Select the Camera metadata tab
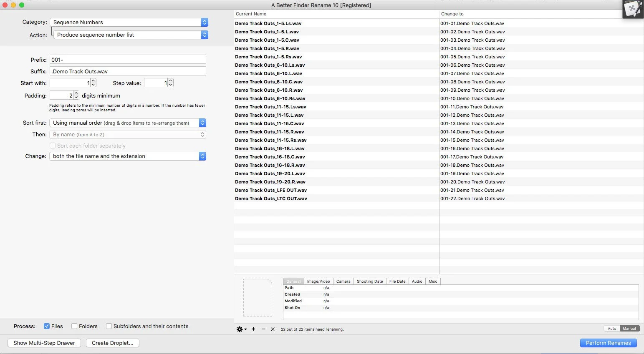Viewport: 644px width, 354px height. click(343, 281)
